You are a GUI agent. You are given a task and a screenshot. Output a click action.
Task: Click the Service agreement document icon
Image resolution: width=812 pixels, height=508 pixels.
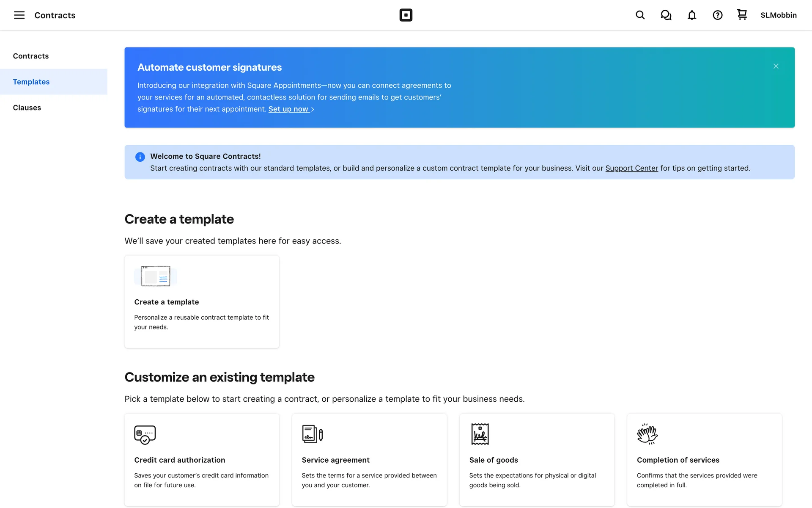312,434
